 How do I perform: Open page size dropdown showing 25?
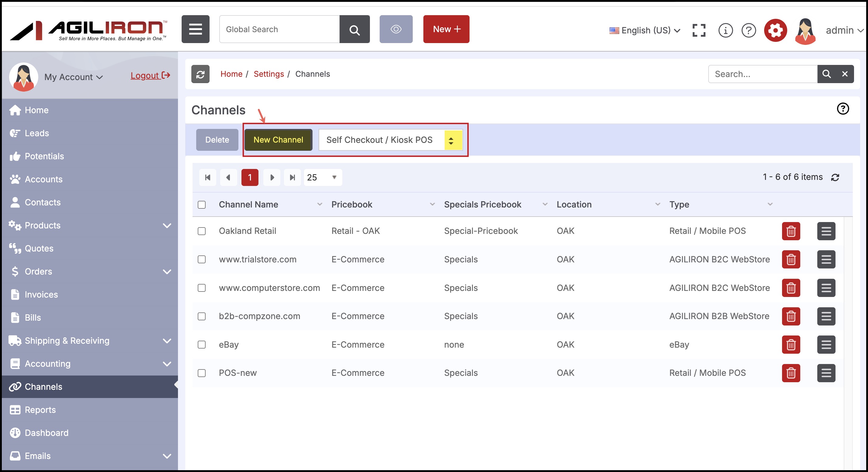pos(323,177)
